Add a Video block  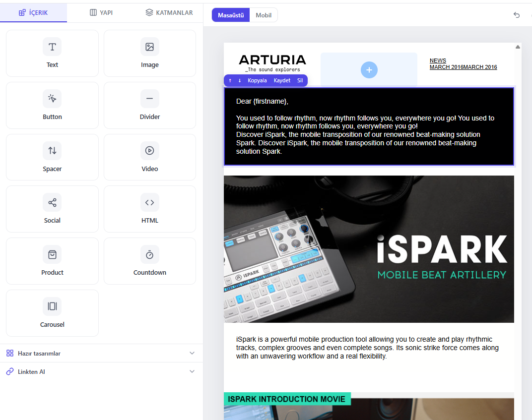coord(150,157)
